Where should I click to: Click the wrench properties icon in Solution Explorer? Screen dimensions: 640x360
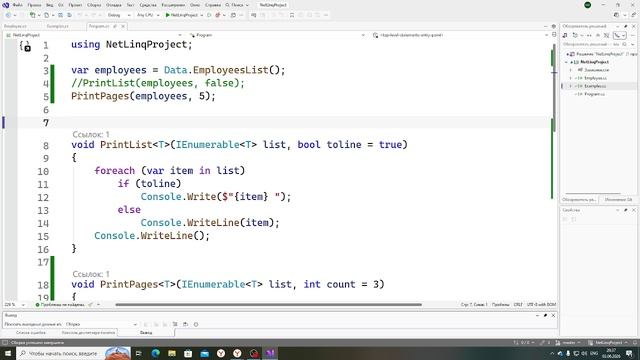pyautogui.click(x=617, y=36)
